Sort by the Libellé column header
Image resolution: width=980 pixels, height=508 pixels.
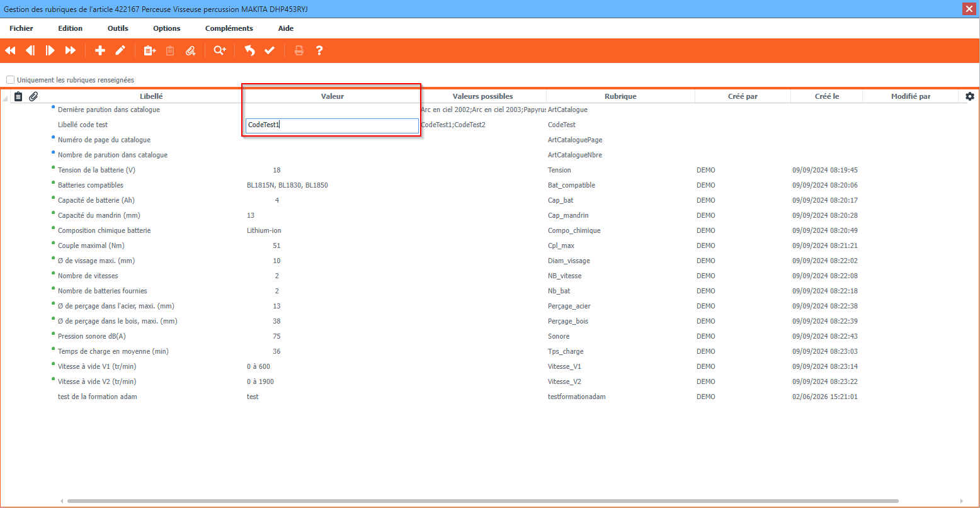click(151, 96)
